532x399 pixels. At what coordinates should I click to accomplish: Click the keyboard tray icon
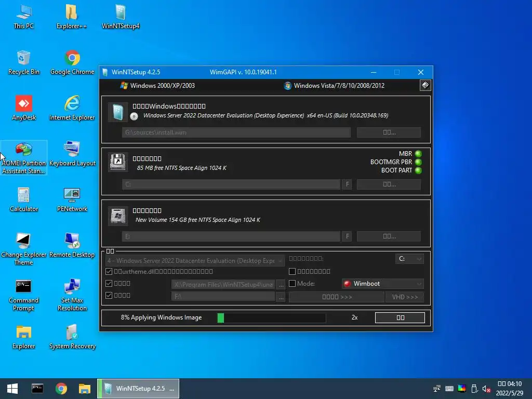click(x=449, y=389)
